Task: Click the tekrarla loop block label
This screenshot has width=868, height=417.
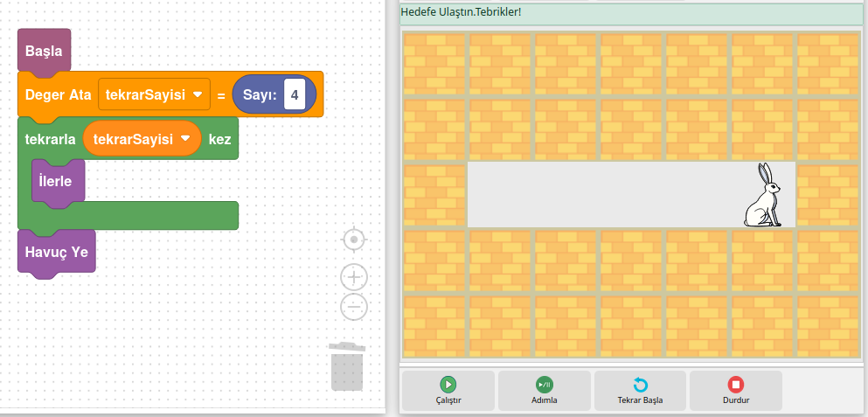Action: tap(50, 139)
